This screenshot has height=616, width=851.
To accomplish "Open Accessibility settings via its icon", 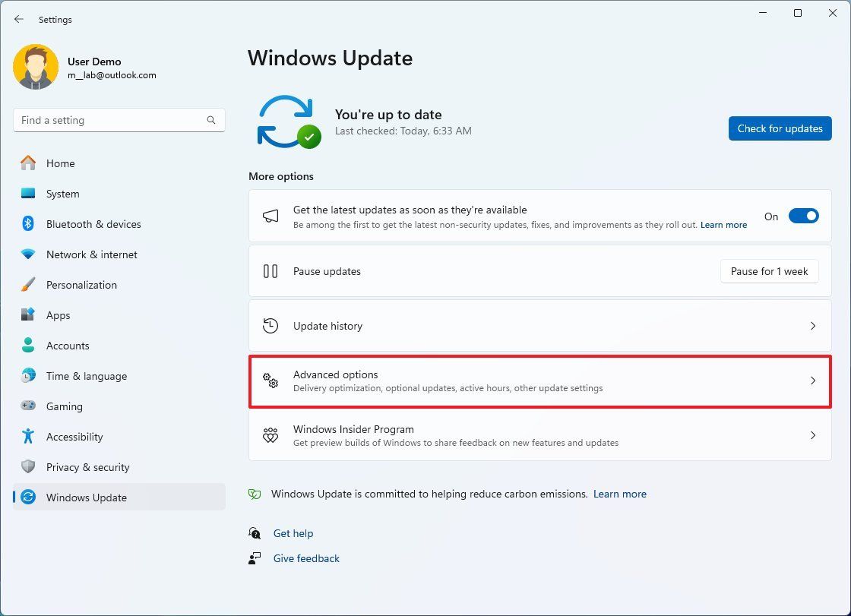I will tap(28, 437).
